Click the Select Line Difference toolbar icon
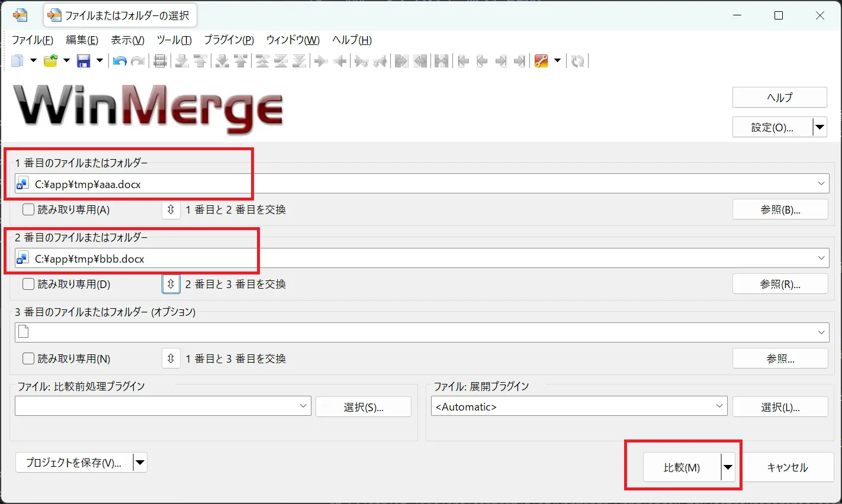 160,61
